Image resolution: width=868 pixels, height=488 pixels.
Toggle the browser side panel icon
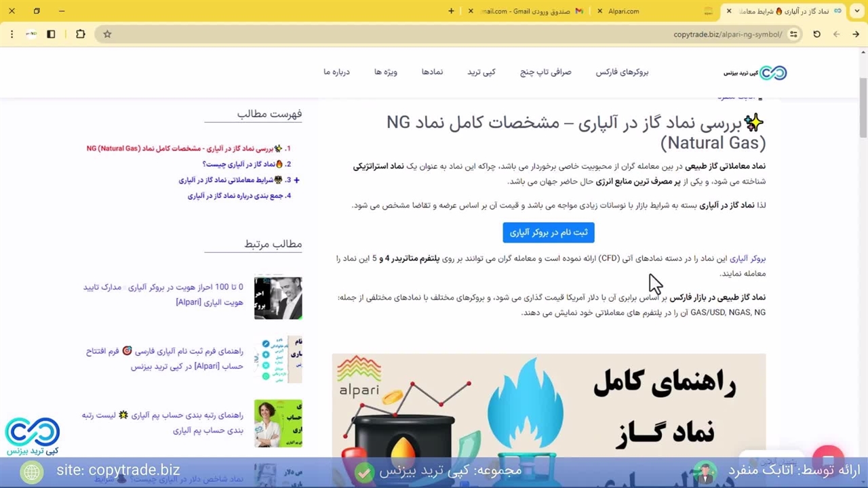coord(51,34)
